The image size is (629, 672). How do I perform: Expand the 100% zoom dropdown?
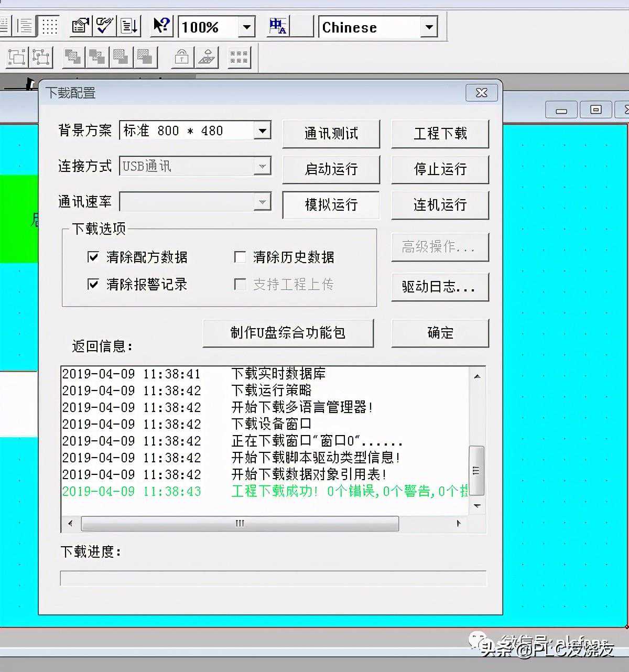(246, 27)
